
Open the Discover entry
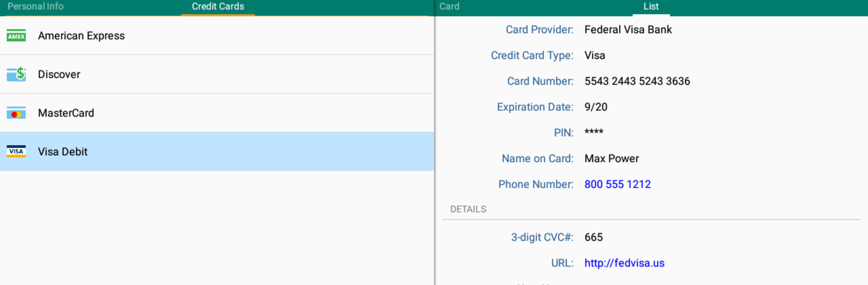click(x=217, y=74)
